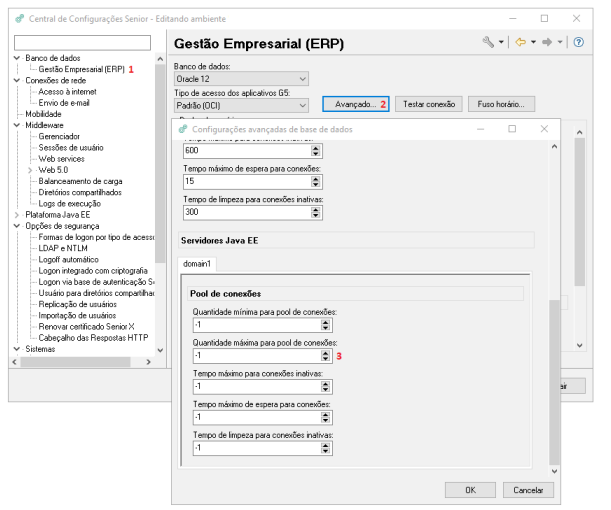Viewport: 611px width, 510px height.
Task: Collapse the Conexões de rede tree node
Action: (x=17, y=80)
